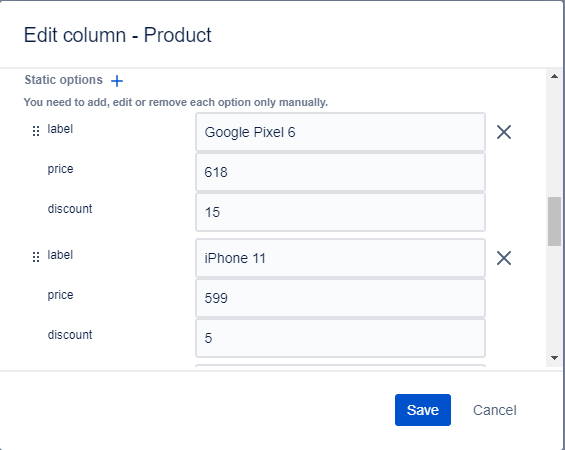This screenshot has height=450, width=565.
Task: Cancel editing the Product column
Action: 495,410
